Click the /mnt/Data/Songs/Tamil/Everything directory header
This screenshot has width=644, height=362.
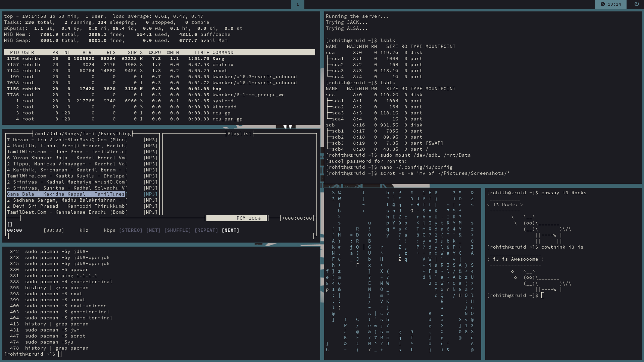[x=83, y=134]
